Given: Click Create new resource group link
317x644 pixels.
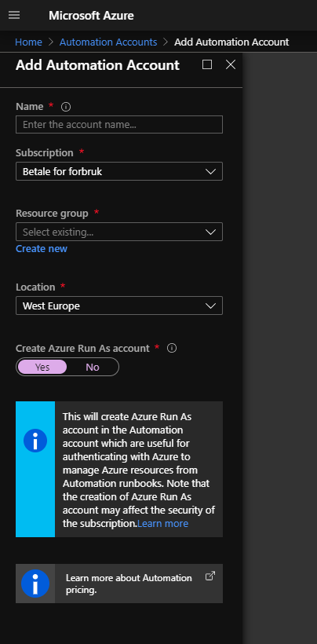Looking at the screenshot, I should coord(42,248).
